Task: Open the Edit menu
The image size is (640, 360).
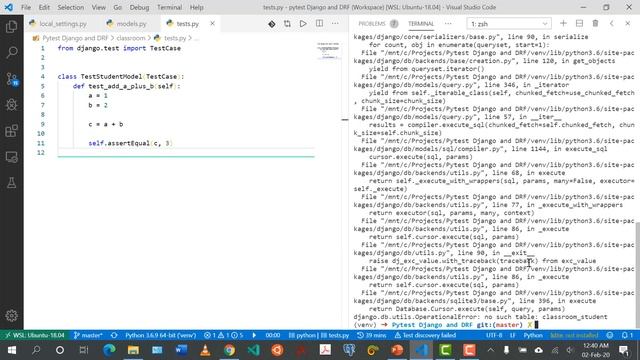Action: click(44, 7)
